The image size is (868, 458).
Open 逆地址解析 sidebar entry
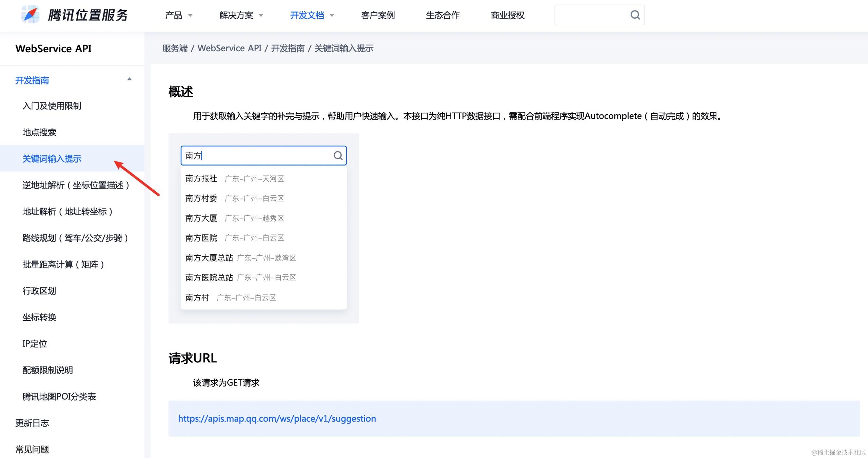(x=76, y=185)
